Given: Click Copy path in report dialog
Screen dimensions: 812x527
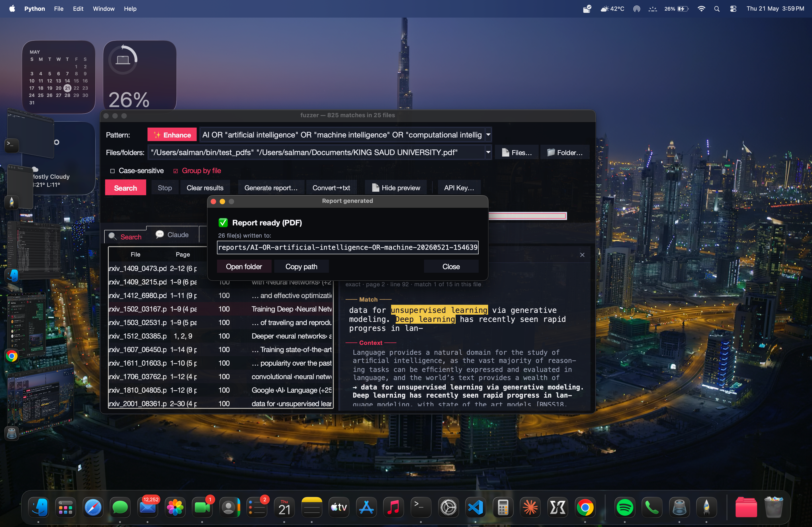Looking at the screenshot, I should (301, 267).
